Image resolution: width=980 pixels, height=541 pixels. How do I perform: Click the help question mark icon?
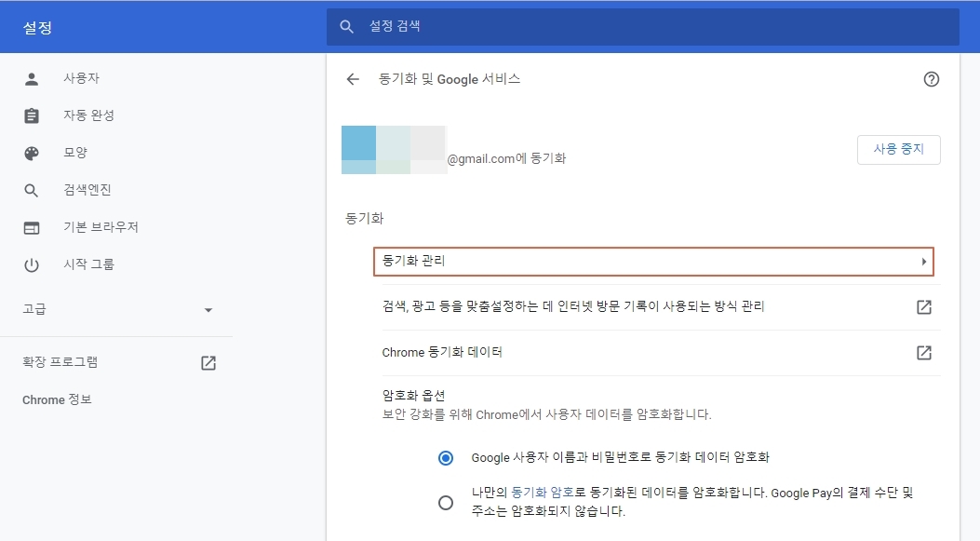932,79
